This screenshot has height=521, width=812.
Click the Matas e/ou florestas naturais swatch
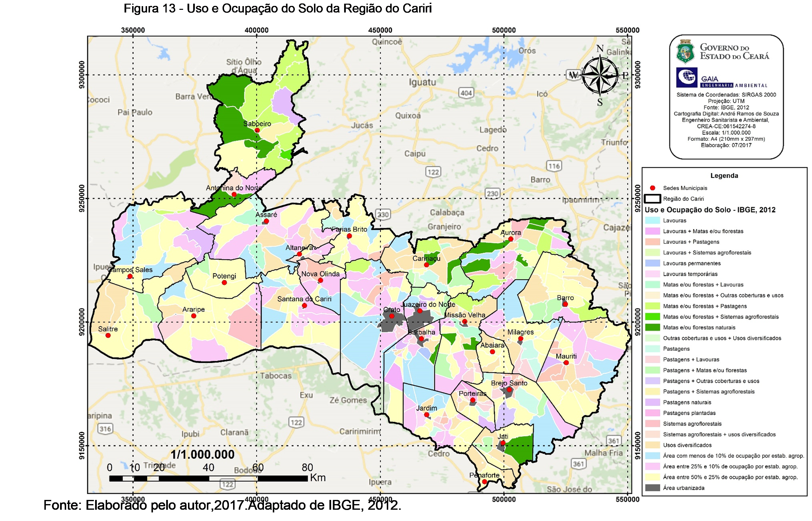point(653,327)
